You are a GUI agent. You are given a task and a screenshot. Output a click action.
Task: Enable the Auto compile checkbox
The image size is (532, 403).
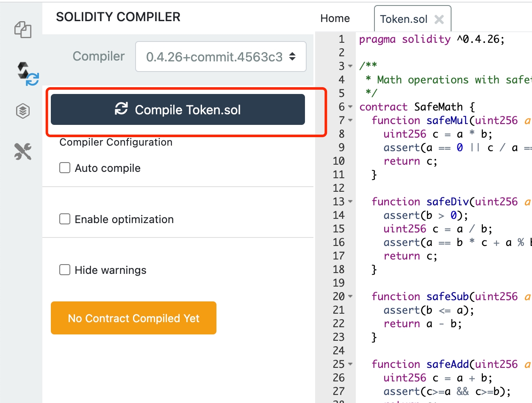(65, 168)
